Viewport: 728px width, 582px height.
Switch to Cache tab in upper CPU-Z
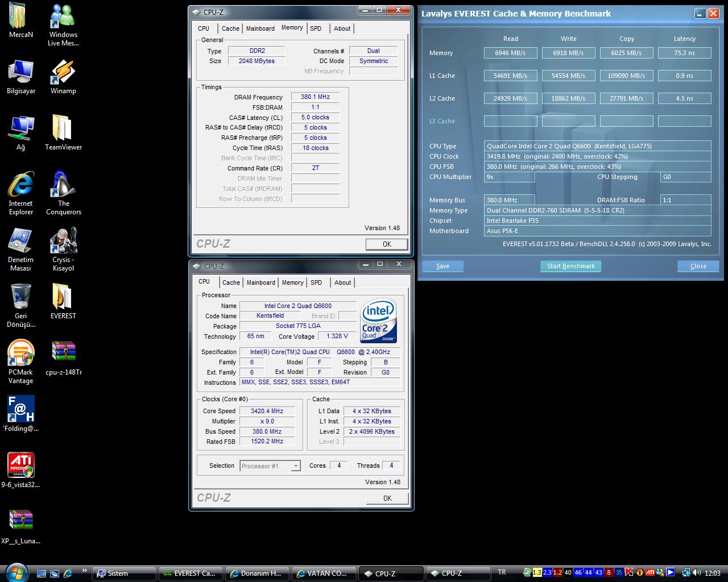(x=230, y=28)
